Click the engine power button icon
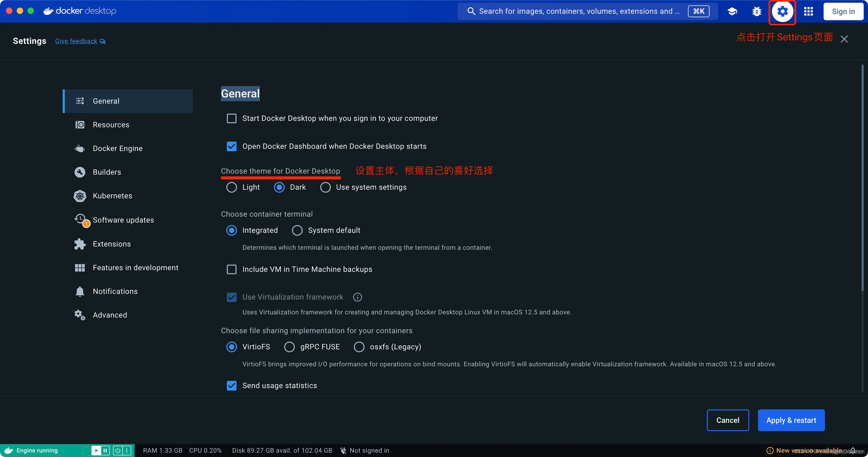 (x=118, y=450)
